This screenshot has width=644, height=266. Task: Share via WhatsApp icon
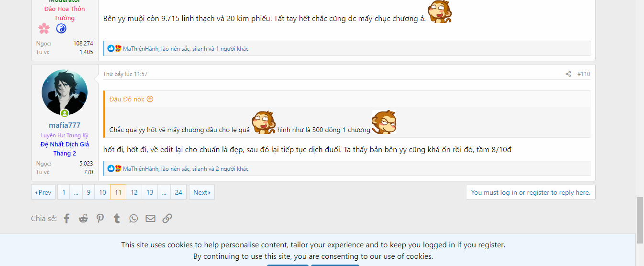(133, 219)
